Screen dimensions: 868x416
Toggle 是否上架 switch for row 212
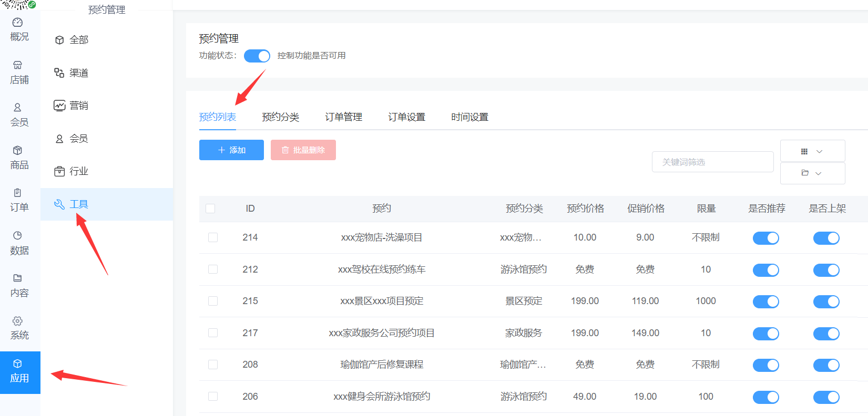pos(826,270)
